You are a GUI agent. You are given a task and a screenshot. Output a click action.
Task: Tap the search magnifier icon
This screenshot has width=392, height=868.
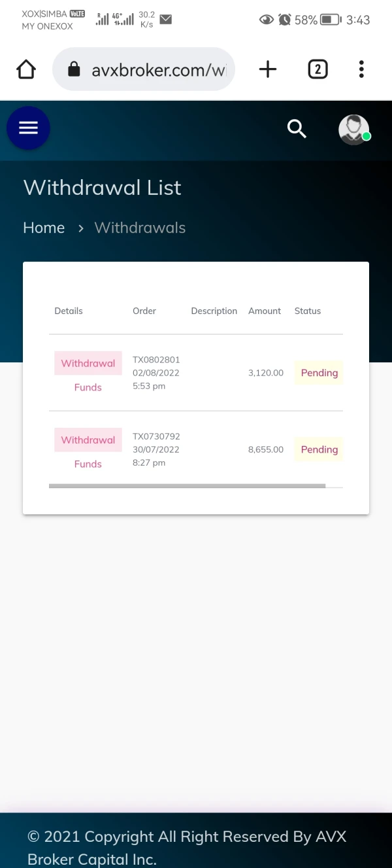pos(297,129)
